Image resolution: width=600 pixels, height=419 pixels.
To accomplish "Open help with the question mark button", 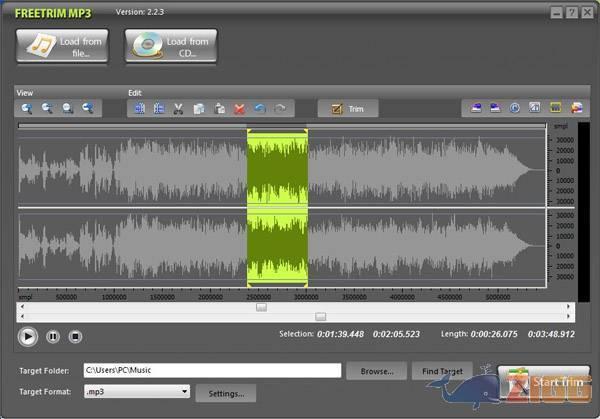I will point(572,13).
